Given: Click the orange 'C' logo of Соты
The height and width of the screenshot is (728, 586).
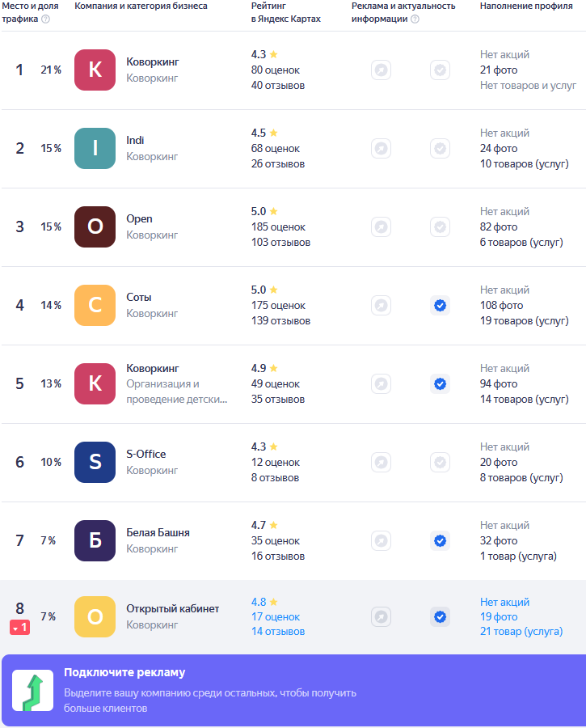Looking at the screenshot, I should (95, 306).
